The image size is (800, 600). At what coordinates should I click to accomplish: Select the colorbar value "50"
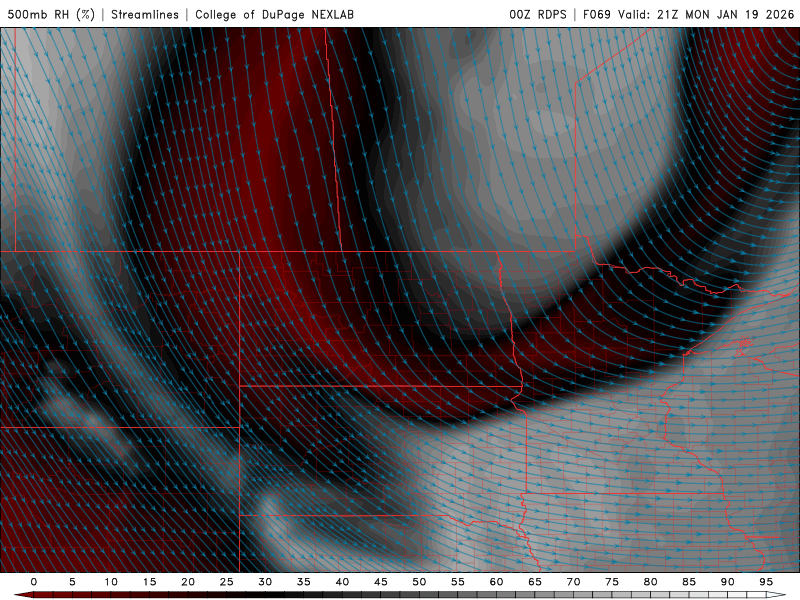click(419, 582)
